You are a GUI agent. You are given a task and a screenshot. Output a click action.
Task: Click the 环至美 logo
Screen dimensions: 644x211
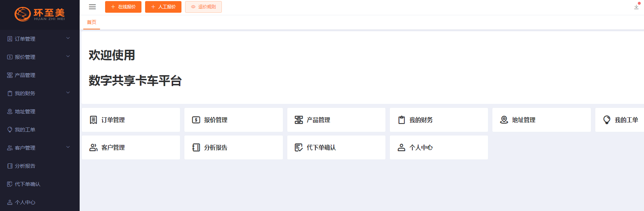pyautogui.click(x=40, y=15)
